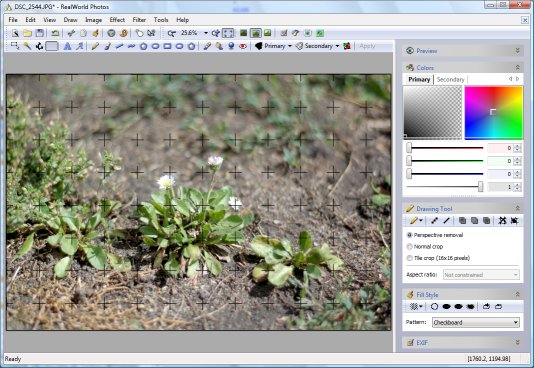The width and height of the screenshot is (534, 368).
Task: Open the drawing tool pencil dropdown
Action: pos(416,221)
